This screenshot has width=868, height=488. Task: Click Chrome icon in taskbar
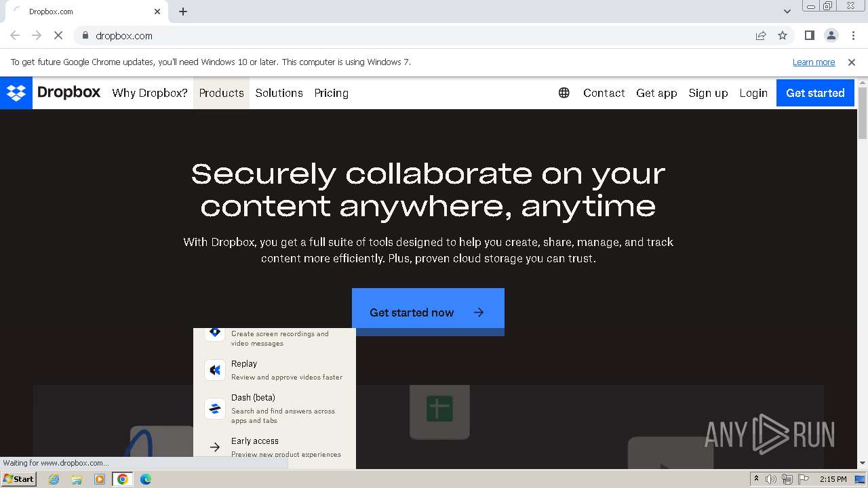[x=123, y=479]
